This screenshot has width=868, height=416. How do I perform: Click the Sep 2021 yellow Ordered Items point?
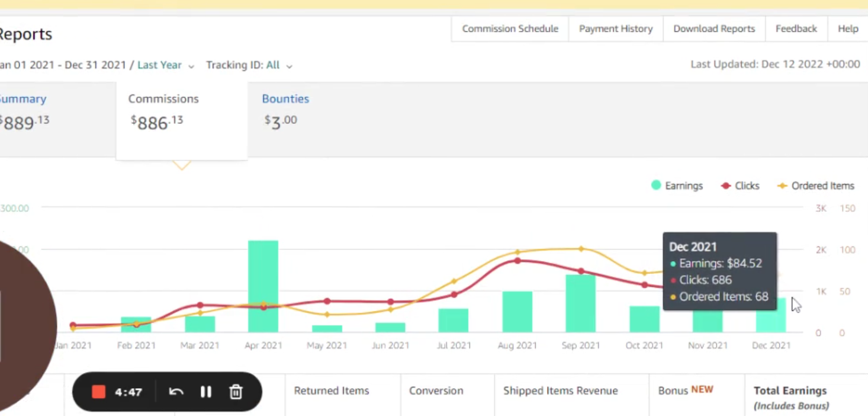coord(581,249)
